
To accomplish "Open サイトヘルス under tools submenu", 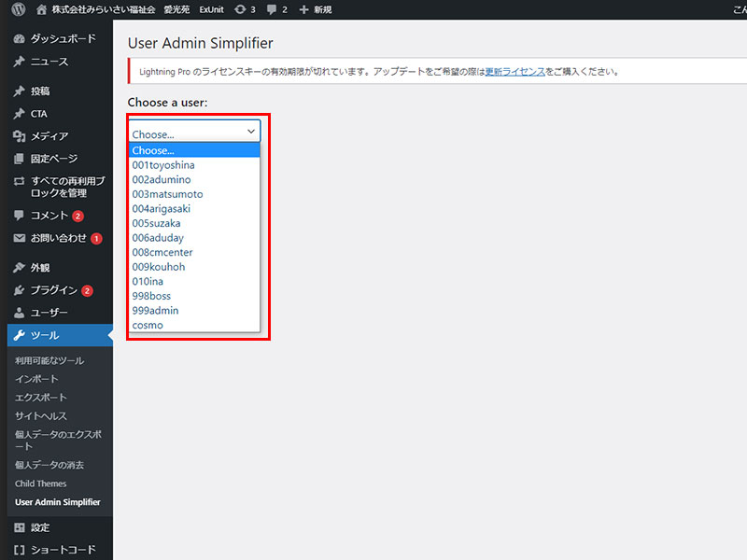I will click(41, 416).
